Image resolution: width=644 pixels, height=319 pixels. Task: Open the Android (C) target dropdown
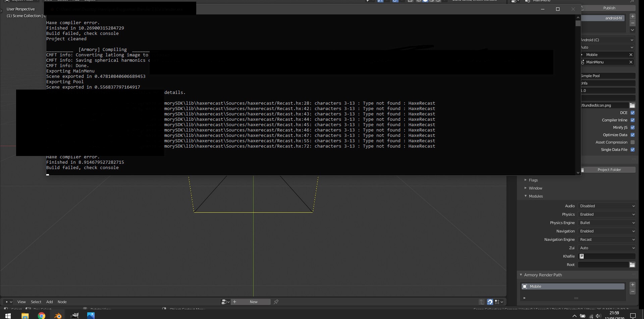tap(608, 40)
